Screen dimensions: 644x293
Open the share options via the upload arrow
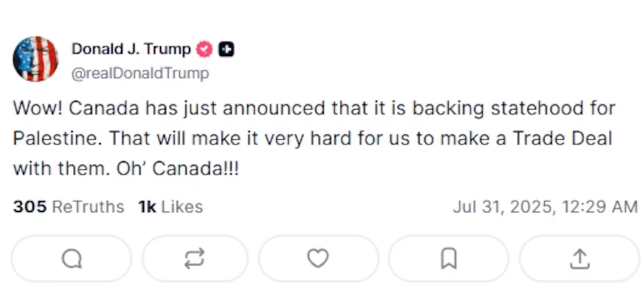[579, 258]
